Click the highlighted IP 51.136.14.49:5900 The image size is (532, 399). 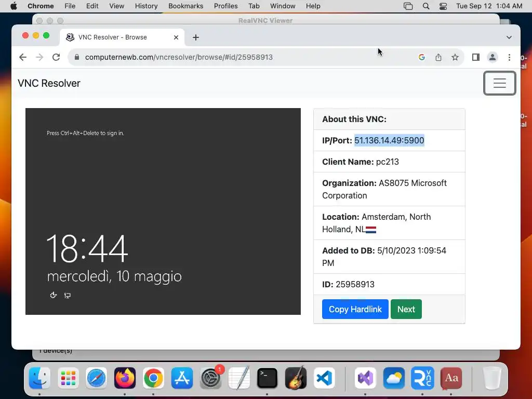(x=389, y=140)
